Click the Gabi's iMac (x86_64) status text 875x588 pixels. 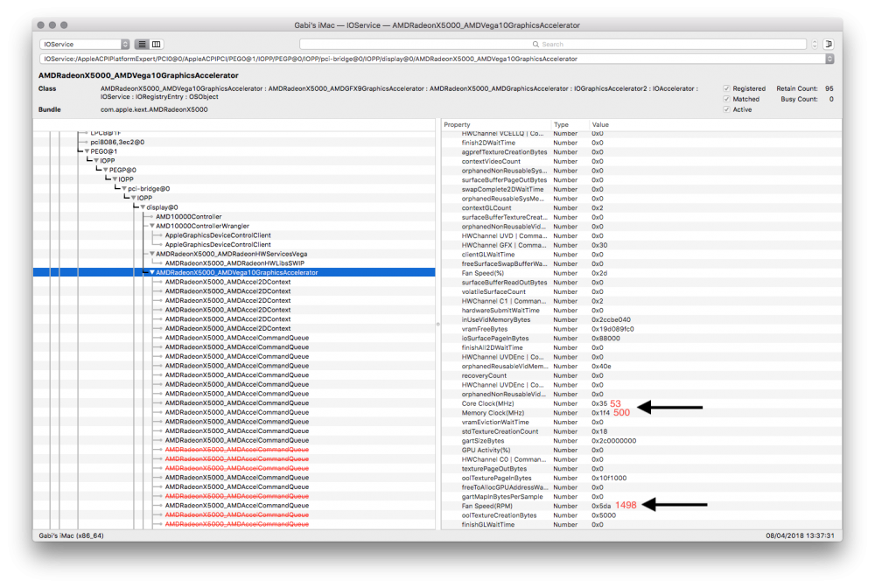71,535
